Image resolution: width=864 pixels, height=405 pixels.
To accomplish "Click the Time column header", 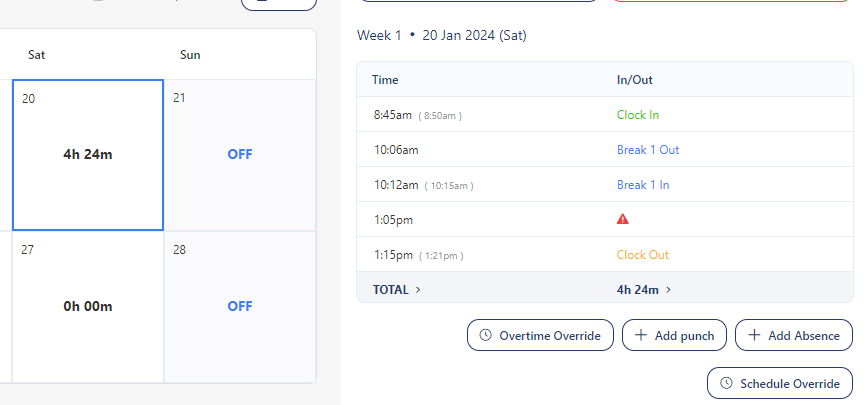I will click(386, 79).
